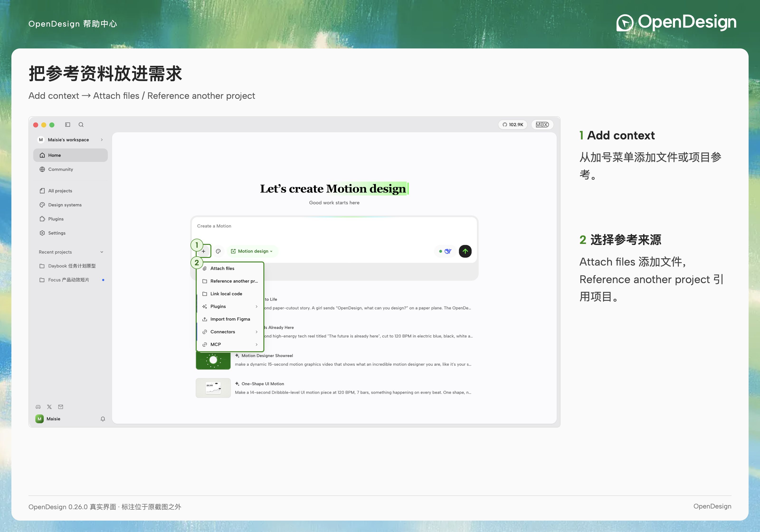The image size is (760, 532).
Task: Open the Focus 产品动效短片 project
Action: [x=71, y=280]
